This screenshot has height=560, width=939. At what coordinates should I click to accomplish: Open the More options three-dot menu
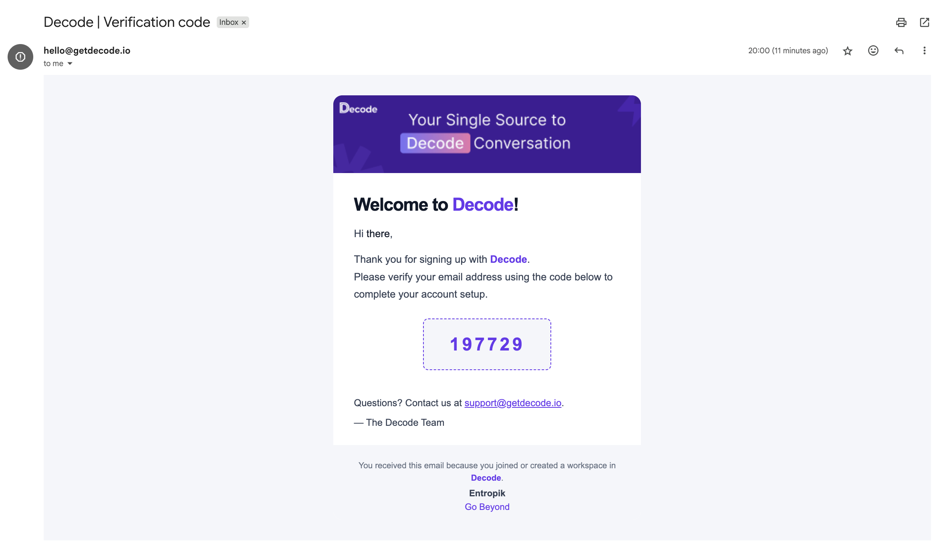click(924, 50)
